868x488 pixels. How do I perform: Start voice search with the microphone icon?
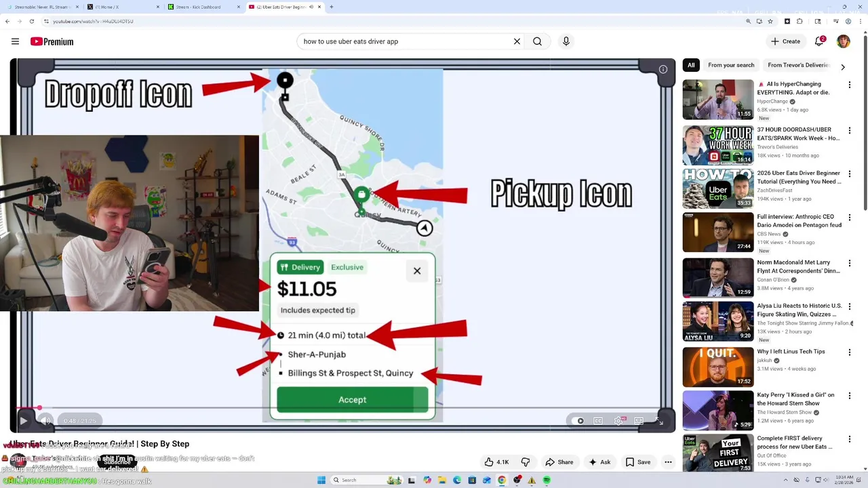566,41
